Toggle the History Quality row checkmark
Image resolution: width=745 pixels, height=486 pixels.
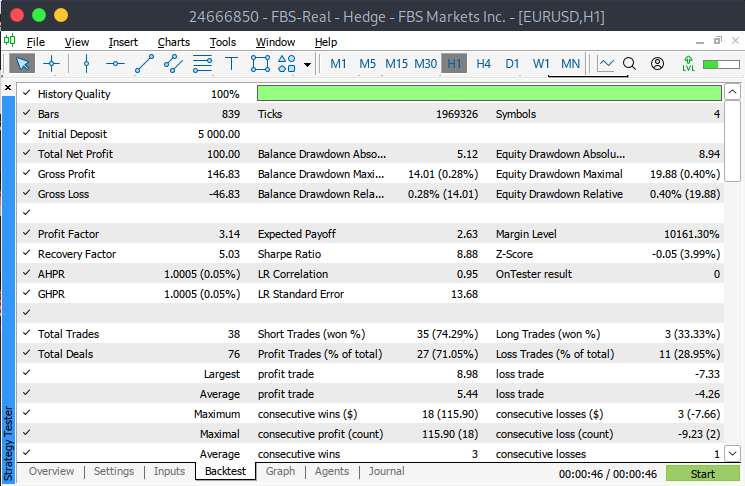click(x=27, y=93)
